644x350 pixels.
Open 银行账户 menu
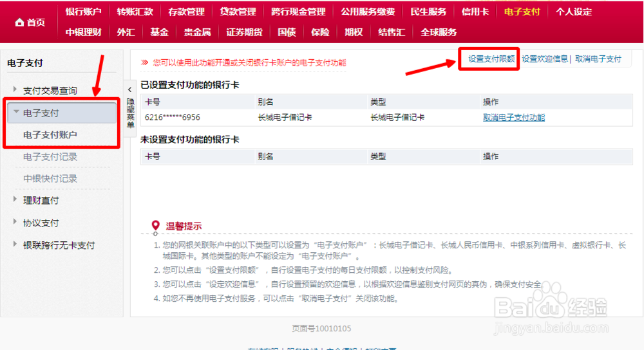coord(83,12)
